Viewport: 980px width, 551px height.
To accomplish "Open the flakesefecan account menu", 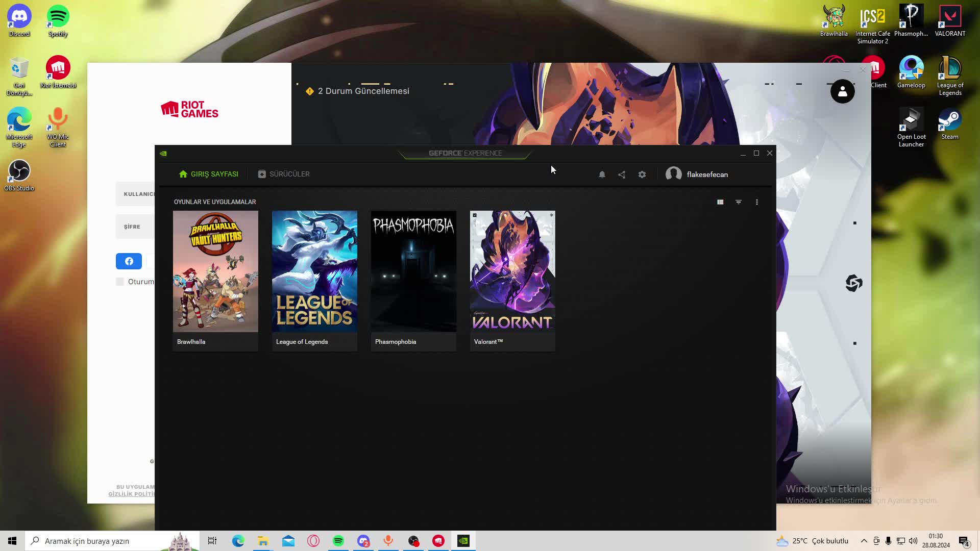I will coord(697,174).
